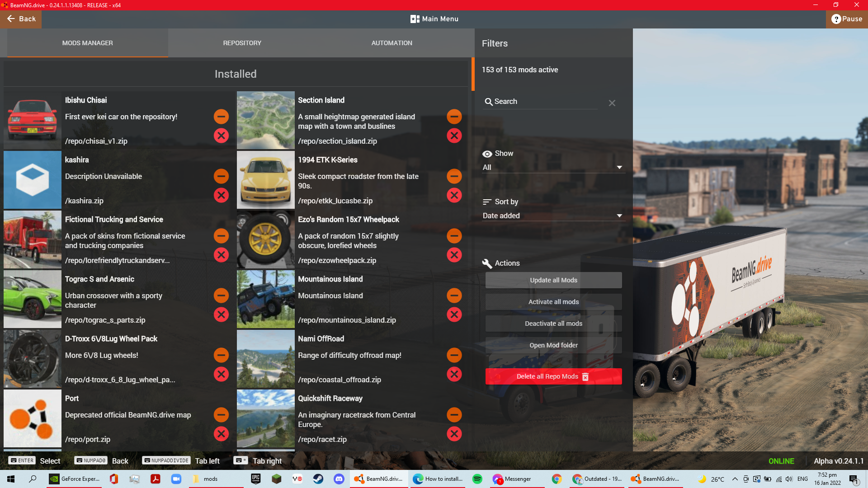The height and width of the screenshot is (488, 868).
Task: Click Update all Mods
Action: click(553, 280)
